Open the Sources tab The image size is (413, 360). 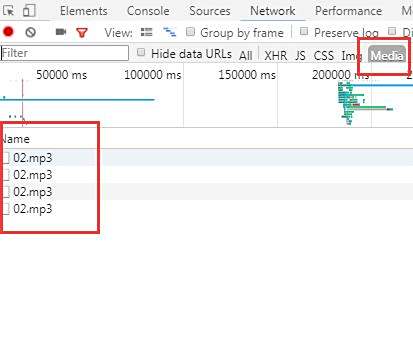coord(210,11)
